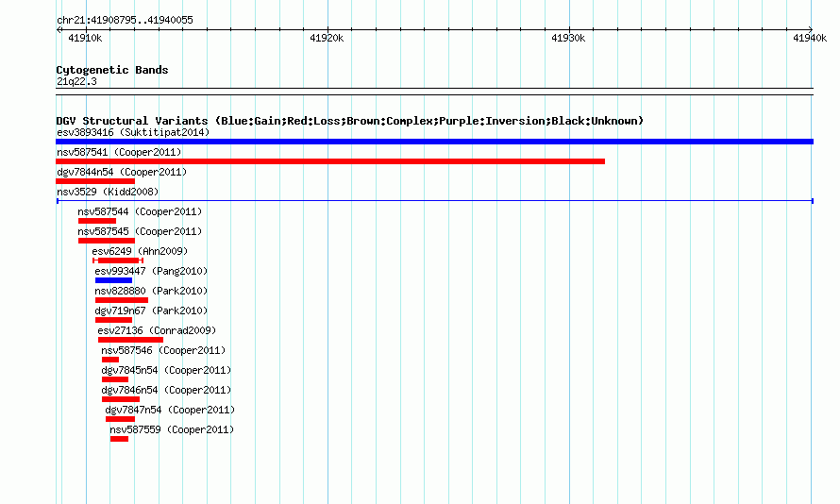Click the nsv587546 red bar
Image resolution: width=840 pixels, height=504 pixels.
(x=110, y=360)
